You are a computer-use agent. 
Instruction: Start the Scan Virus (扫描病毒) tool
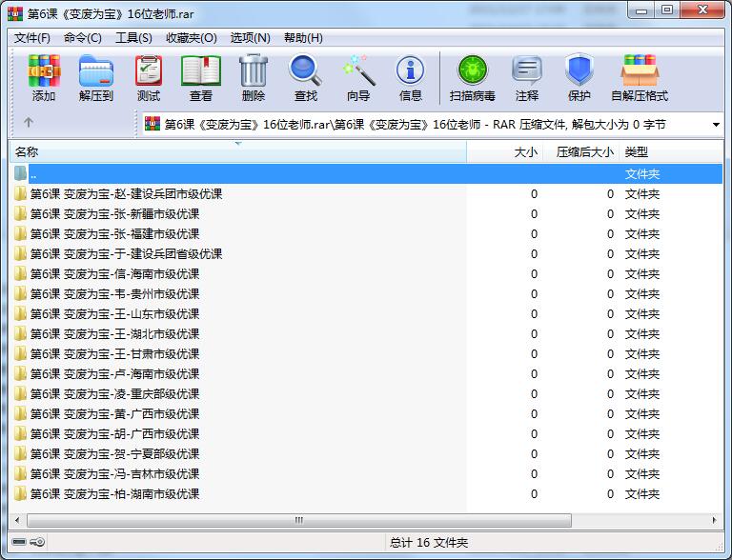473,70
